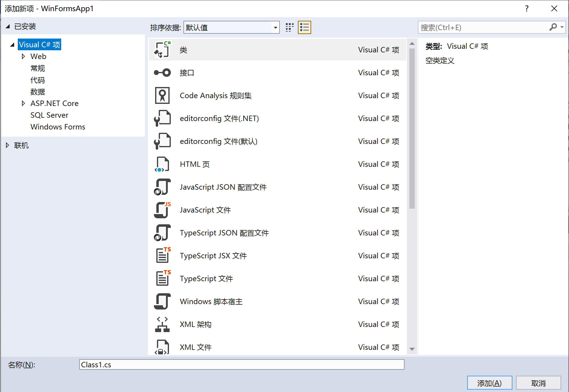Select the Windows 脚本宿主 icon
The image size is (569, 392).
[162, 301]
